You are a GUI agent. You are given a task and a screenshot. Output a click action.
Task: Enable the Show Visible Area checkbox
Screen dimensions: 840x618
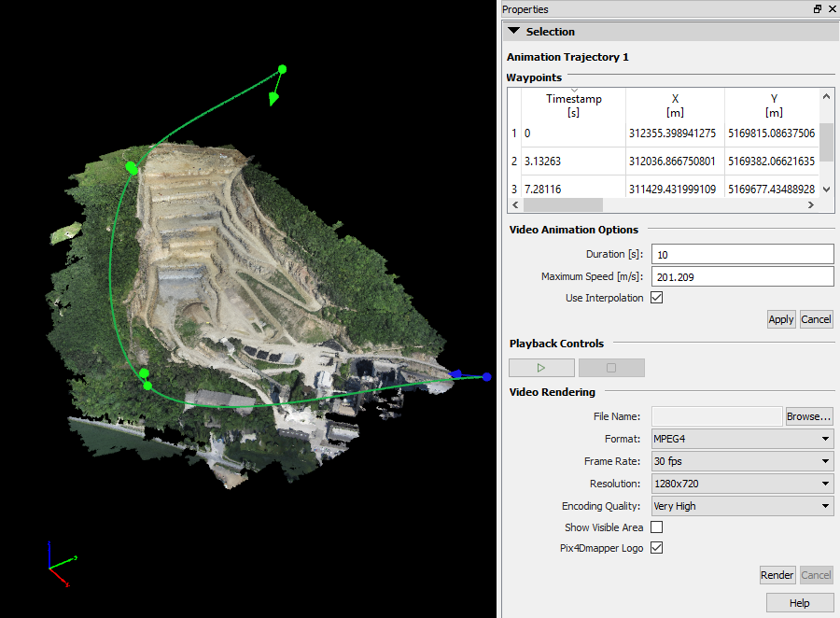[656, 527]
